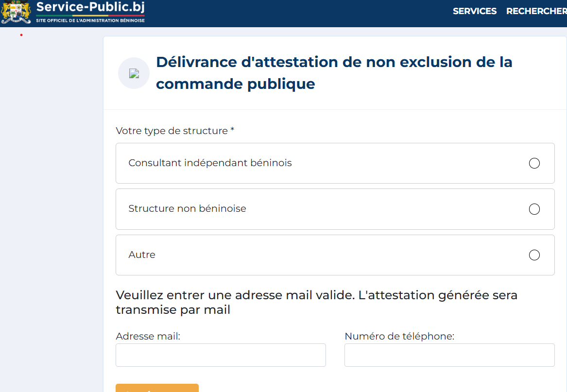Viewport: 567px width, 392px height.
Task: Pick the Autre radio button
Action: click(x=534, y=255)
